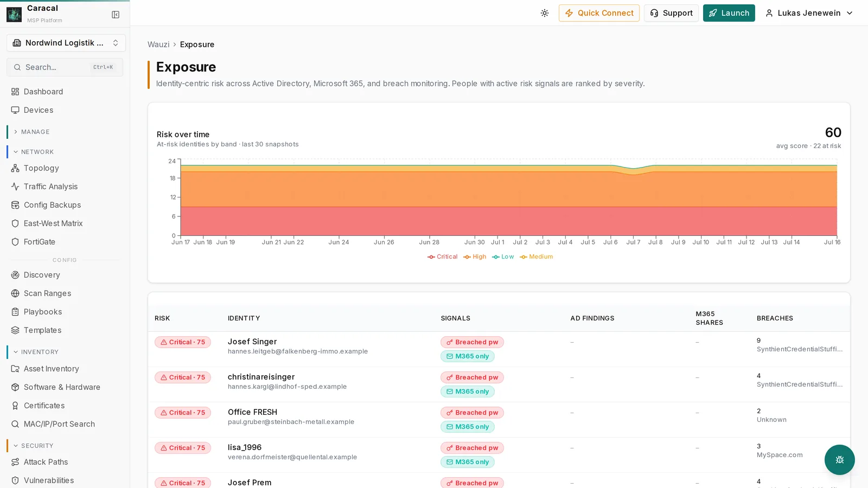Click the Attack Paths icon
This screenshot has height=488, width=868.
click(x=15, y=462)
